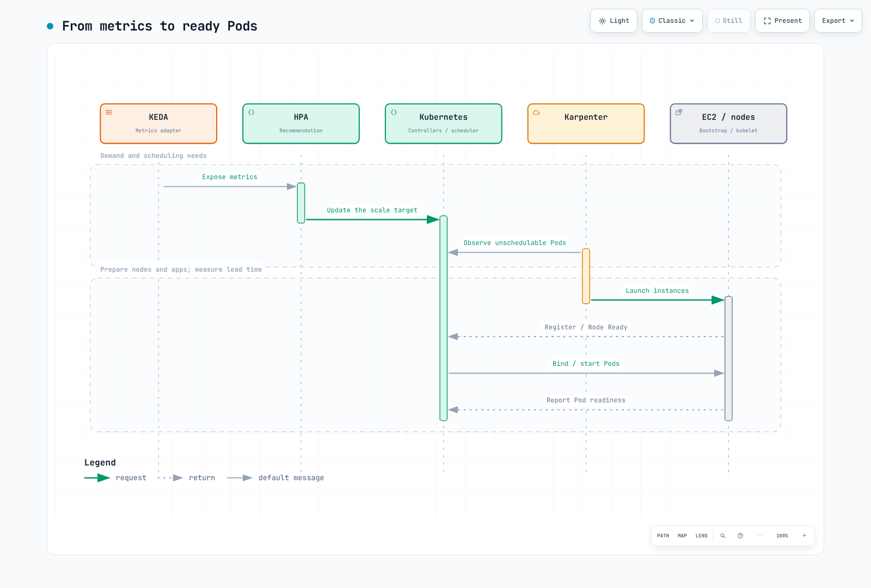Switch to LENS view mode
Viewport: 871px width, 588px height.
702,536
